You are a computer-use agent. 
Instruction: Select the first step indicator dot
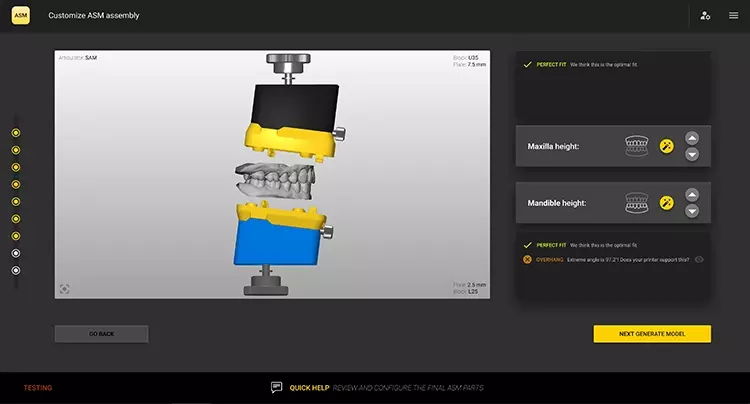tap(16, 133)
